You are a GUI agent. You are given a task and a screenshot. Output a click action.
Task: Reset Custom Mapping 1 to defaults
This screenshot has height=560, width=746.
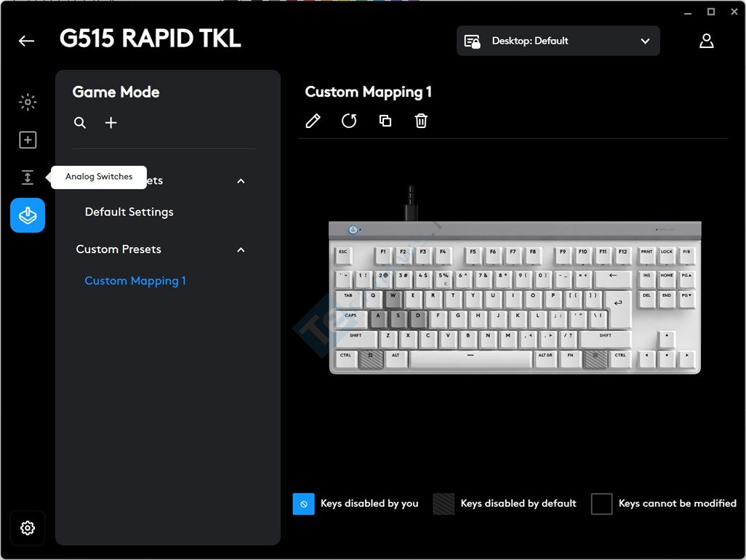coord(349,121)
